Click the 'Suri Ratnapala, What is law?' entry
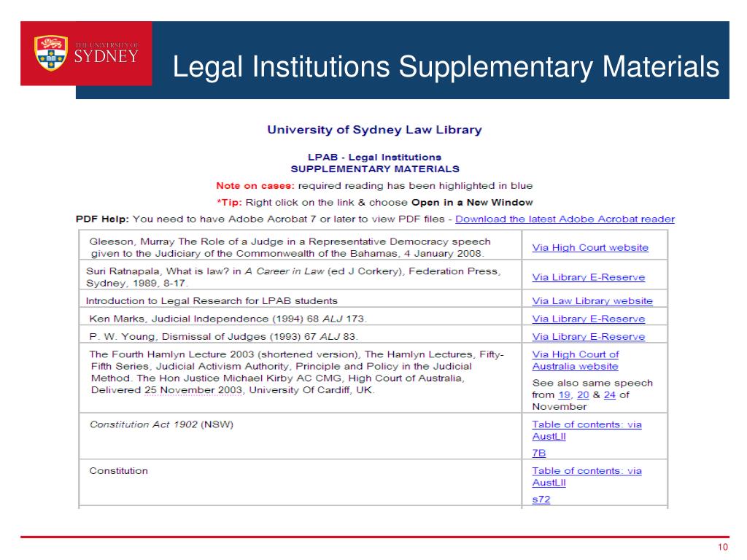This screenshot has height=560, width=747. 293,277
